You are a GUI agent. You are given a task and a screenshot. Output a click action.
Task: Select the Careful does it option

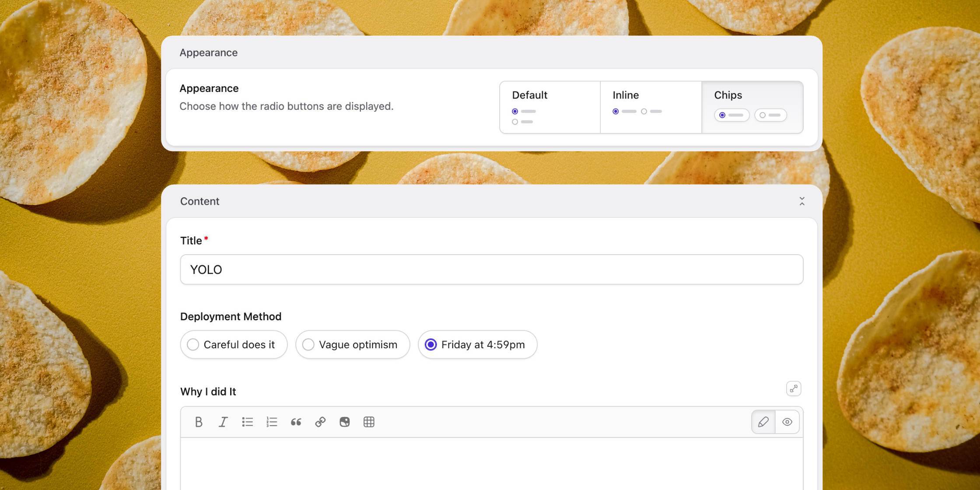[x=234, y=345]
